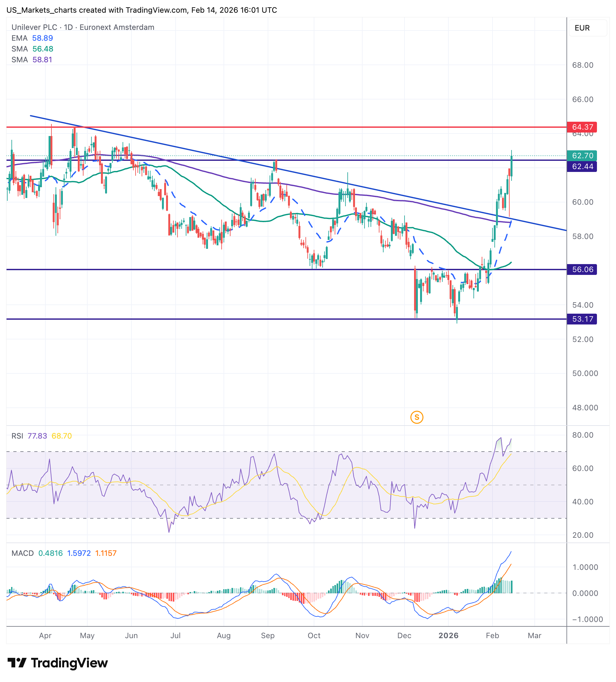Click the TradingView logo at bottom
This screenshot has height=682, width=616.
(57, 663)
